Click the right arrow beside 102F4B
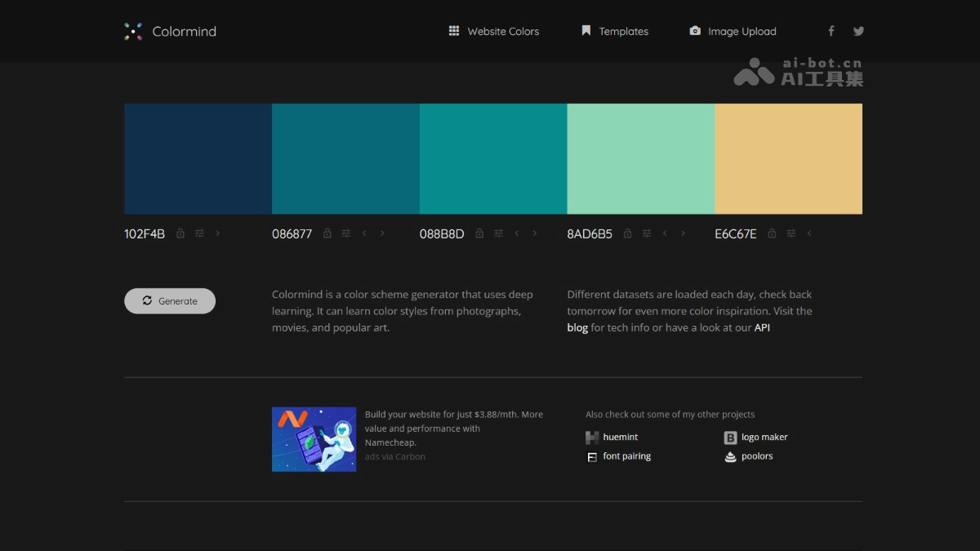Viewport: 980px width, 551px height. (x=218, y=233)
